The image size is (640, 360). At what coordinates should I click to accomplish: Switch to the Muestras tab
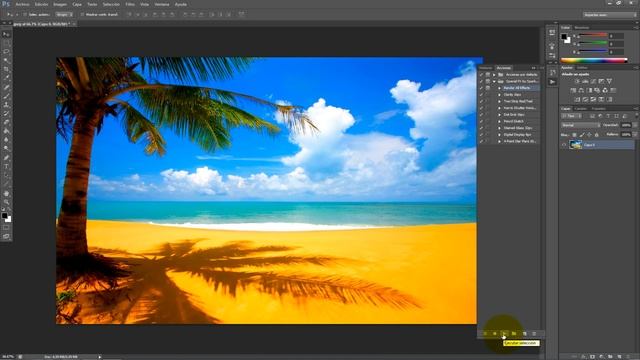[x=582, y=28]
